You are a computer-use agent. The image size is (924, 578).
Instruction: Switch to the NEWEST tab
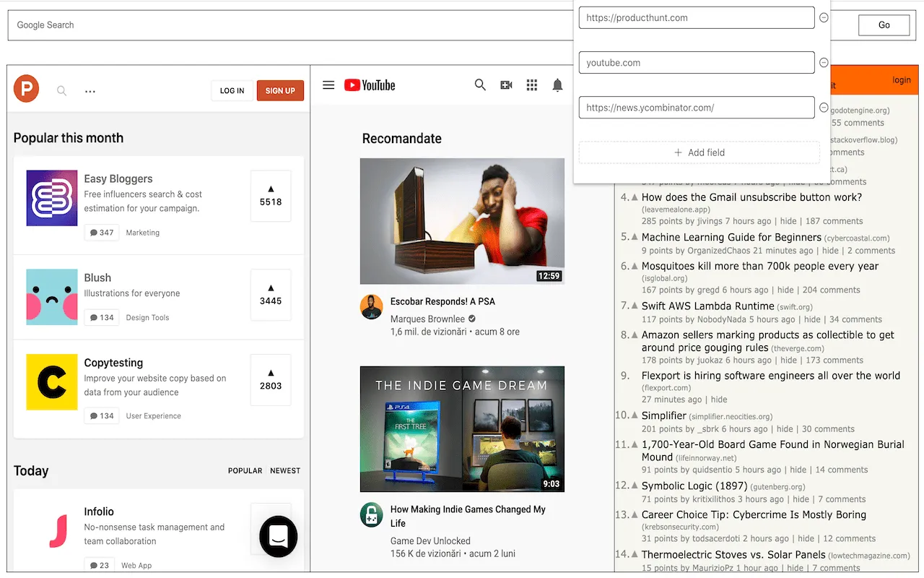[285, 471]
